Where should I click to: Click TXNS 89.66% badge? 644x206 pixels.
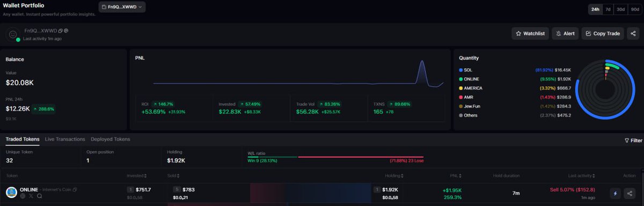click(399, 104)
